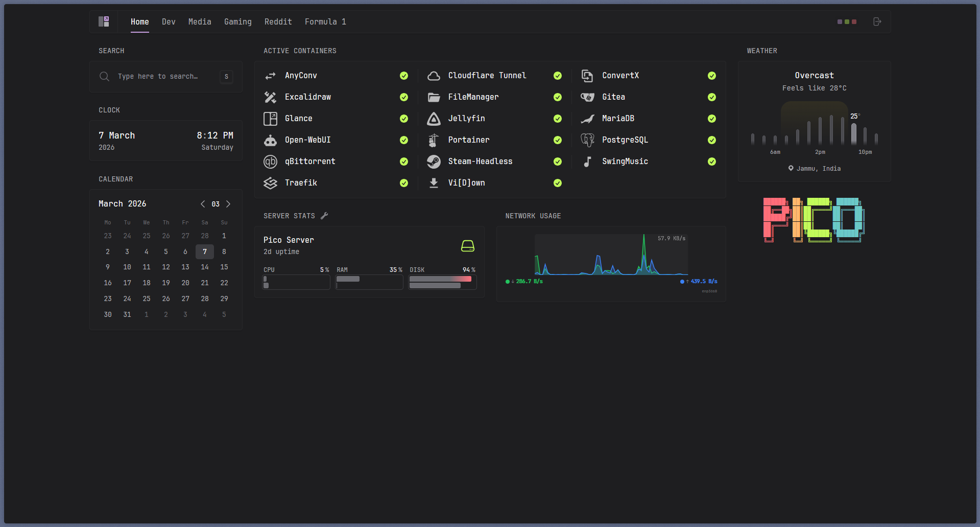This screenshot has width=980, height=527.
Task: Open the Steam-Headless icon
Action: [x=434, y=162]
